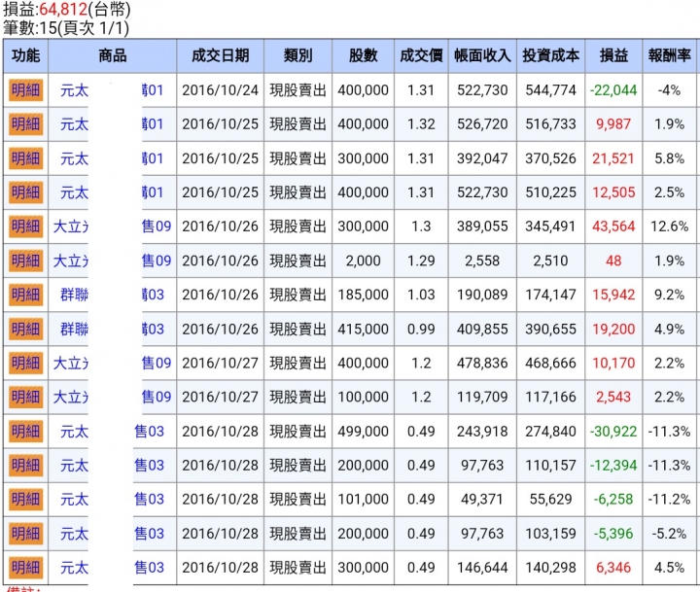Image resolution: width=700 pixels, height=592 pixels.
Task: Open 明細 for the 2,000 shares row
Action: click(25, 261)
